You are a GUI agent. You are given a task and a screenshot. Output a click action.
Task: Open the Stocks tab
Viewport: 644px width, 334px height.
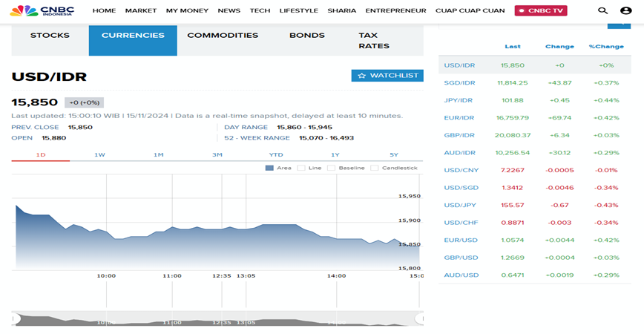point(50,36)
